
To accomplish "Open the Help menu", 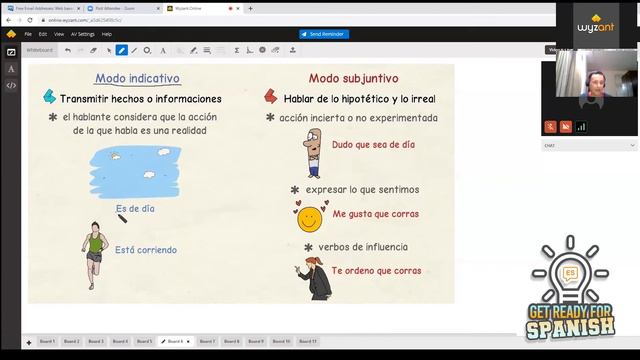I will [x=107, y=34].
